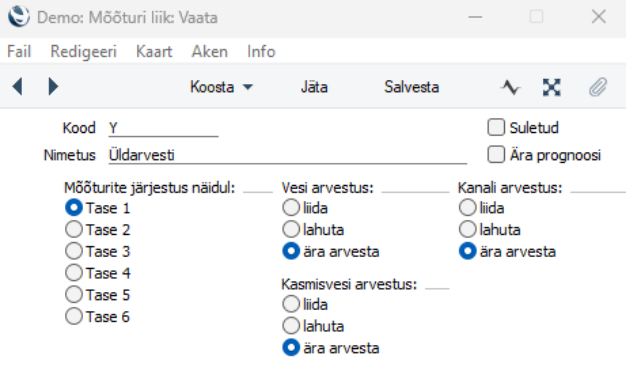Enable the Suletud checkbox

[x=496, y=127]
